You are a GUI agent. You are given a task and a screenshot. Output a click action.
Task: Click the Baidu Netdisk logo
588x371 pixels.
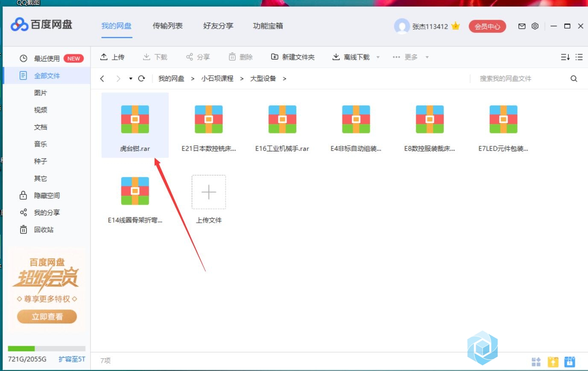tap(41, 25)
